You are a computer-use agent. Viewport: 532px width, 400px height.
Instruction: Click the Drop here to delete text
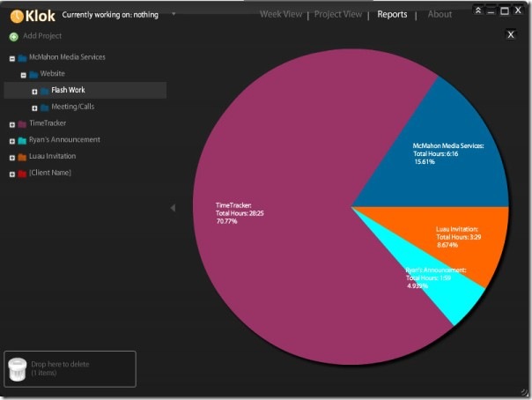tap(61, 364)
